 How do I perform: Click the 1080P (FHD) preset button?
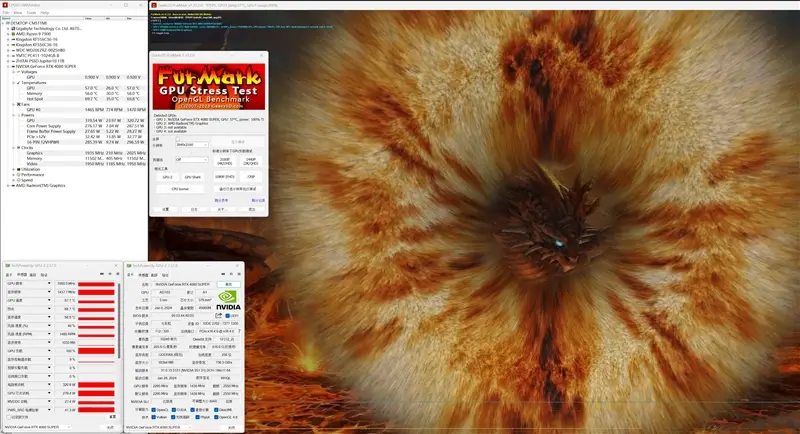coord(224,176)
